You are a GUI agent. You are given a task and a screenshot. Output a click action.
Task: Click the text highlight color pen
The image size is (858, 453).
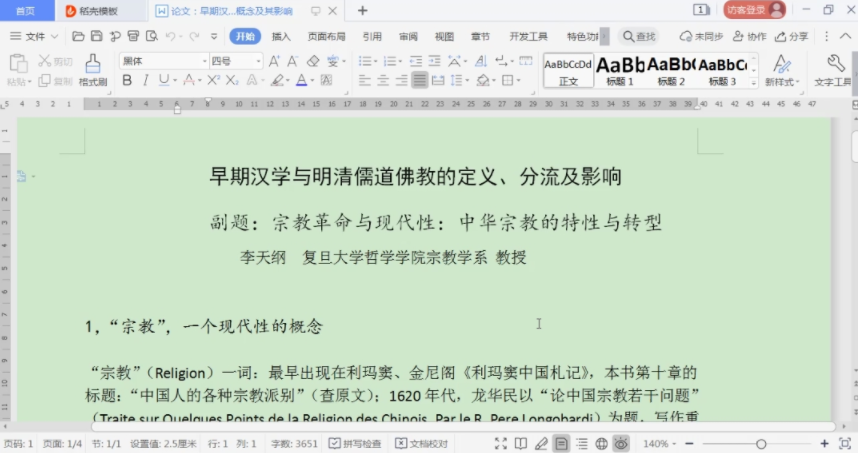tap(277, 80)
